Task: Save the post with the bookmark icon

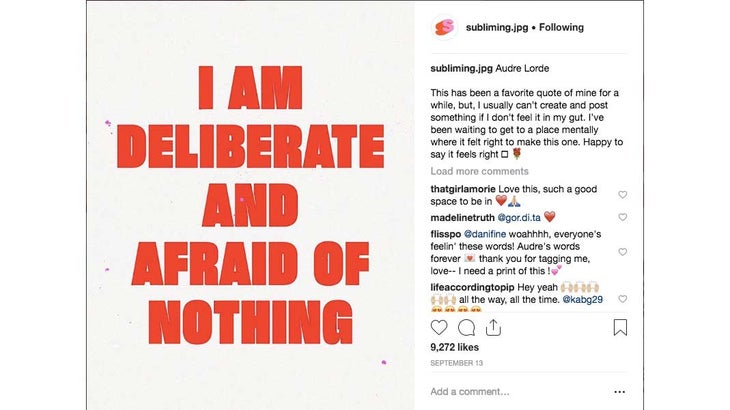Action: [x=620, y=327]
